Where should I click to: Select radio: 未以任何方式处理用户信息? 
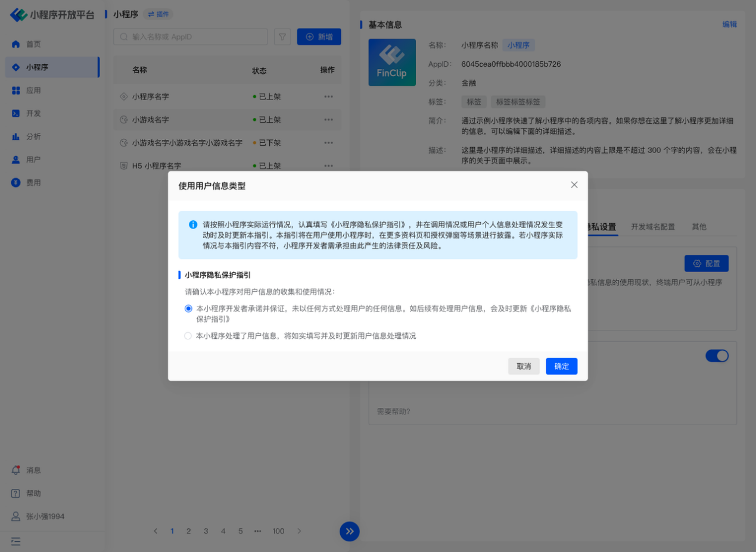tap(188, 308)
